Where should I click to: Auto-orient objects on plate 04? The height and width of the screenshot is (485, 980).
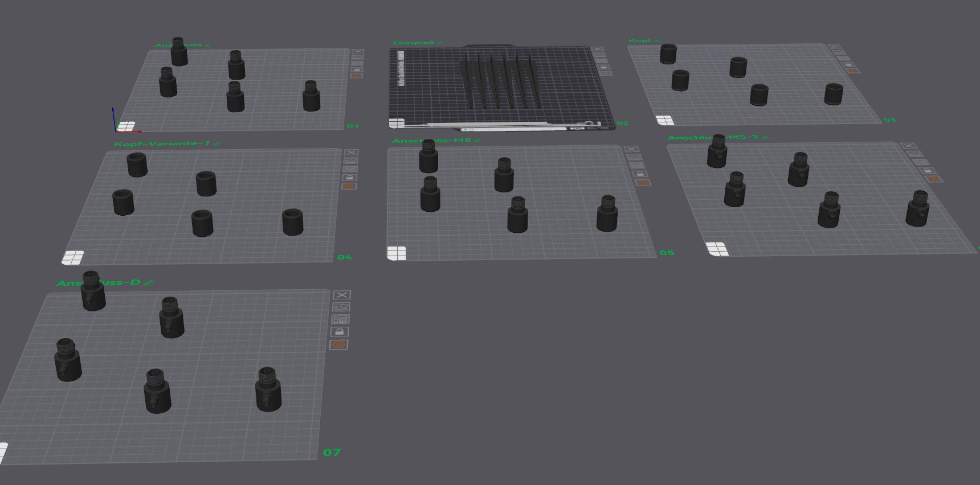click(350, 161)
